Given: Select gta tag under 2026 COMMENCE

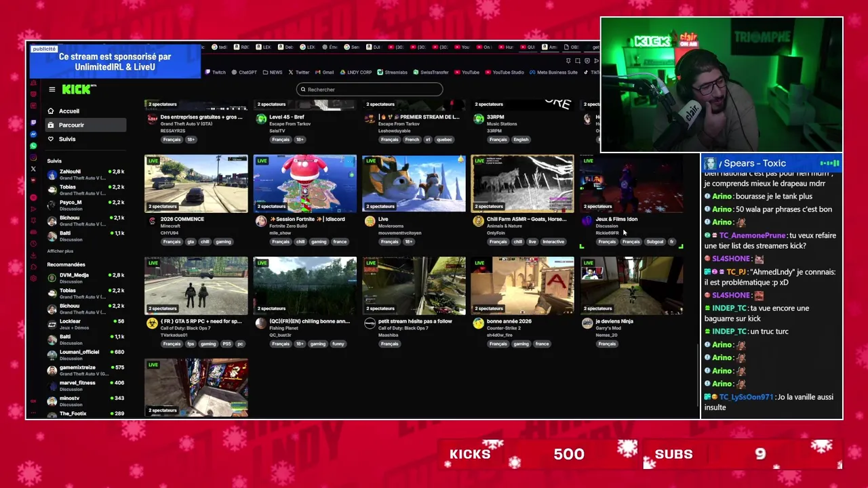Looking at the screenshot, I should [191, 242].
